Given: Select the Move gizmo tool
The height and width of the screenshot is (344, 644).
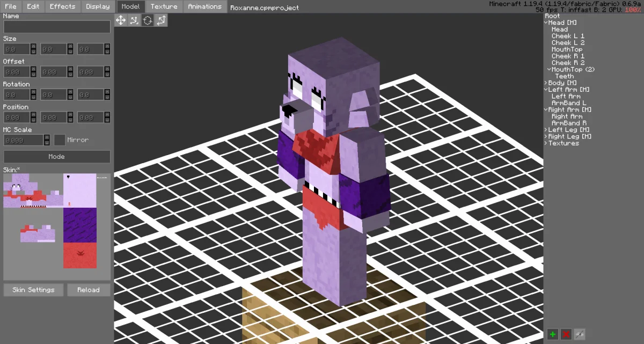Looking at the screenshot, I should pyautogui.click(x=121, y=20).
